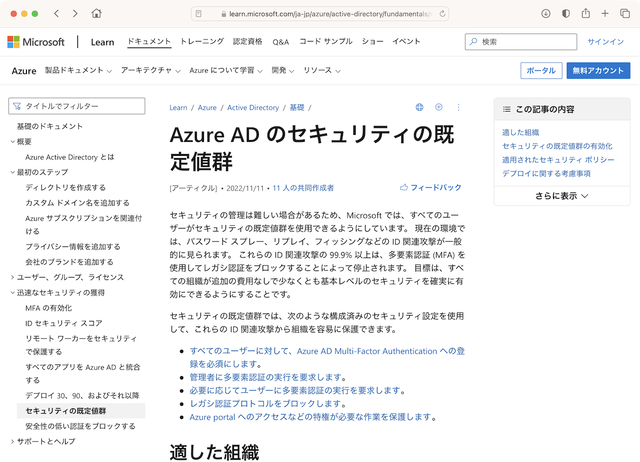Collapse the 最初のステップ tree section
The image size is (640, 462).
(13, 172)
